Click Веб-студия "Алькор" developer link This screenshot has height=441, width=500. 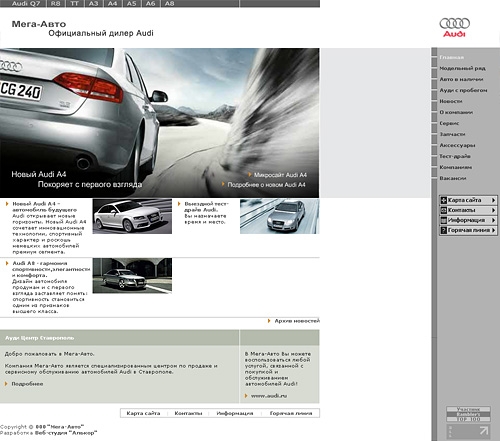tap(66, 433)
